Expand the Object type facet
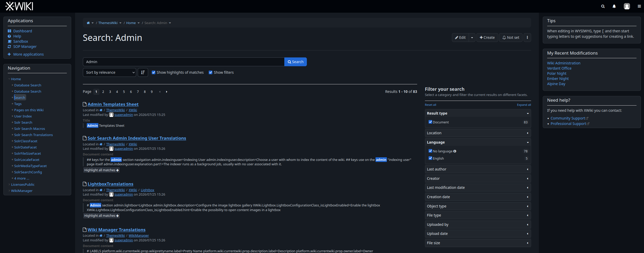This screenshot has height=253, width=644. pos(478,206)
